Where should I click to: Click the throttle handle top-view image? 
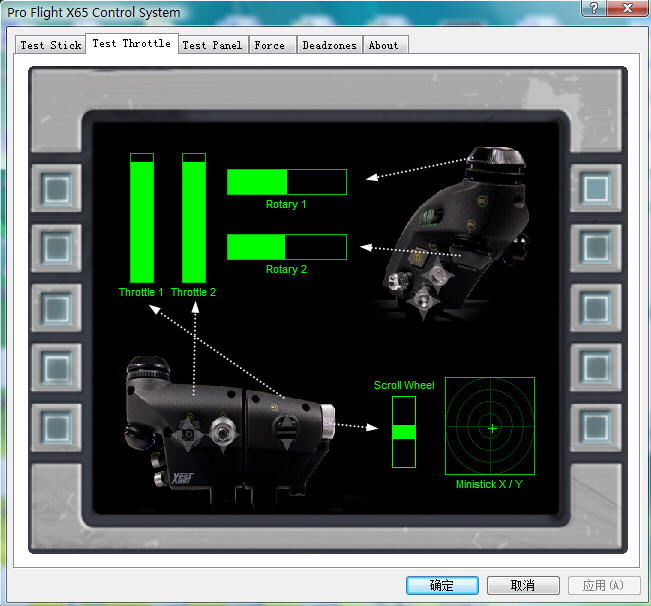point(457,232)
